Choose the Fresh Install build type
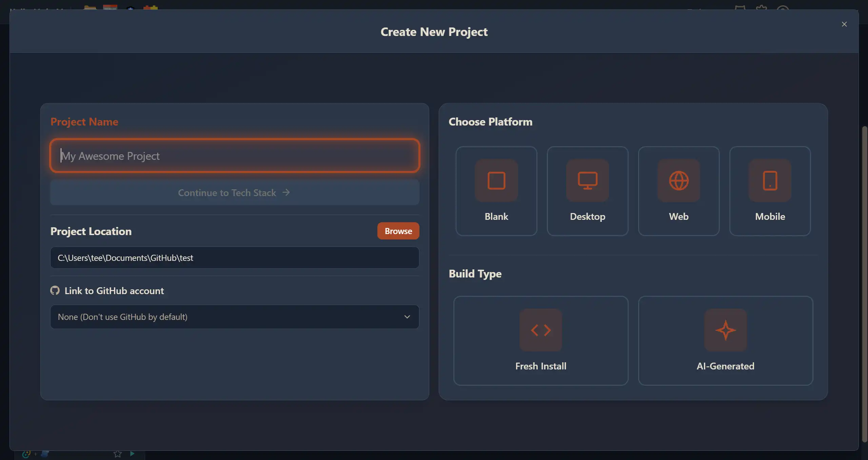The height and width of the screenshot is (460, 868). tap(541, 341)
